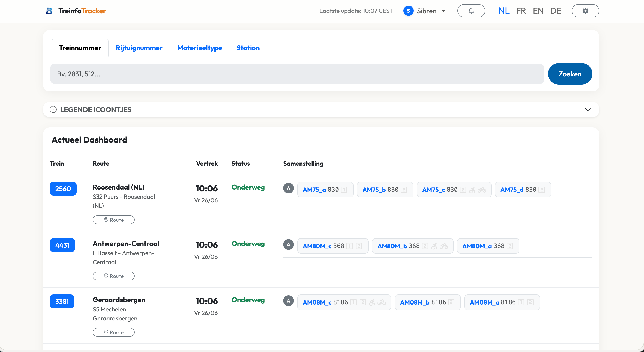Open train number 3381 badge
This screenshot has width=644, height=352.
coord(62,301)
